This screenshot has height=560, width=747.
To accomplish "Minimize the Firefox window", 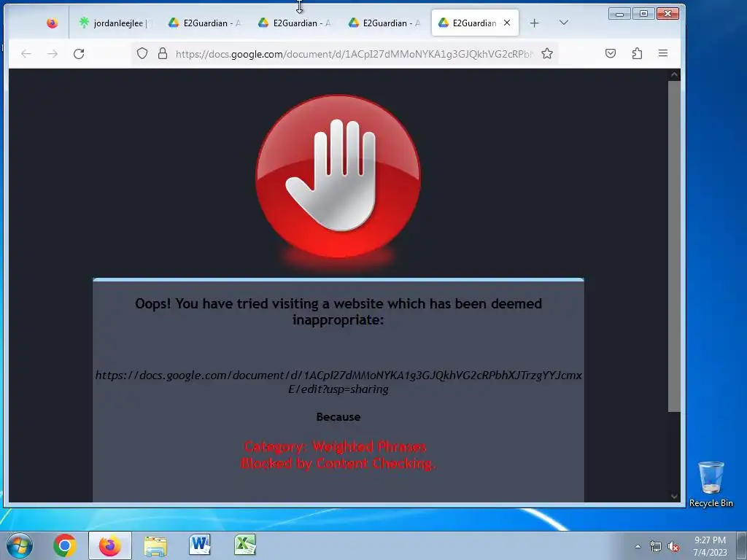I will pos(619,14).
